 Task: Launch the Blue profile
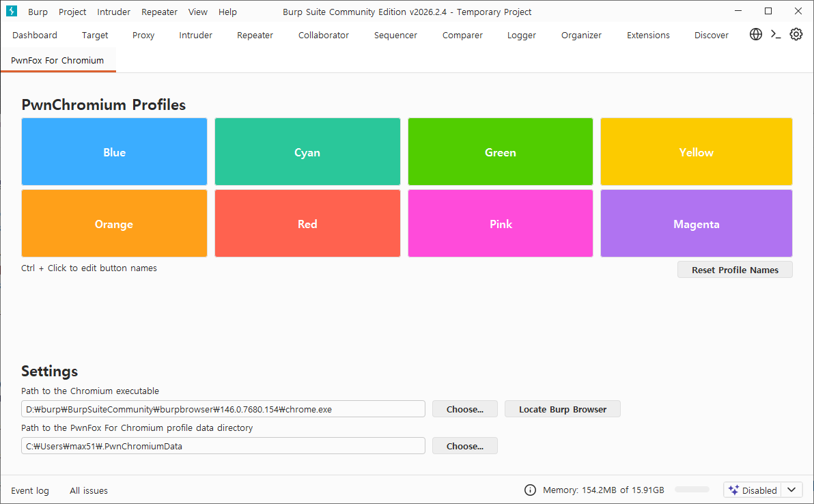pyautogui.click(x=114, y=152)
